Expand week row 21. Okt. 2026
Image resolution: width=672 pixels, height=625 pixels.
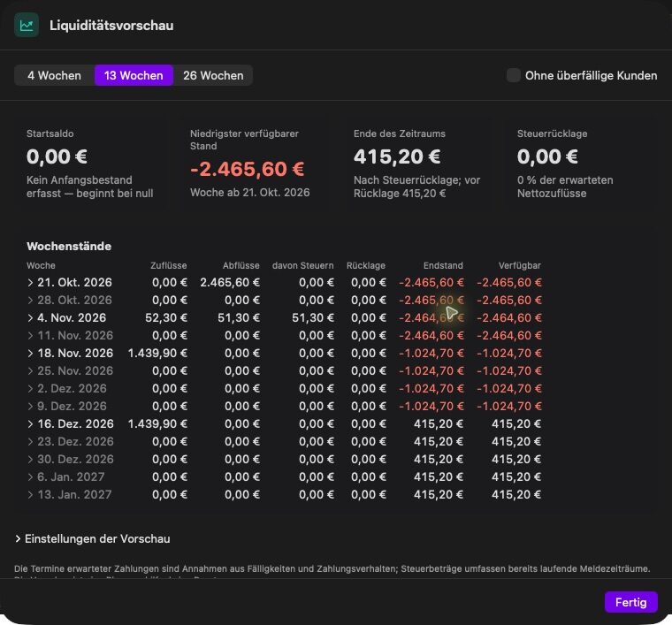tap(30, 283)
